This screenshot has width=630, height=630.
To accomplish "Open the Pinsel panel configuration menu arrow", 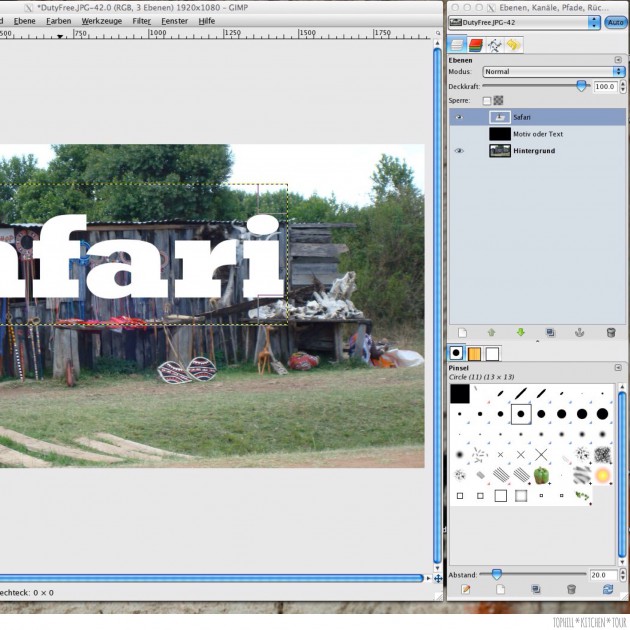I will click(618, 368).
